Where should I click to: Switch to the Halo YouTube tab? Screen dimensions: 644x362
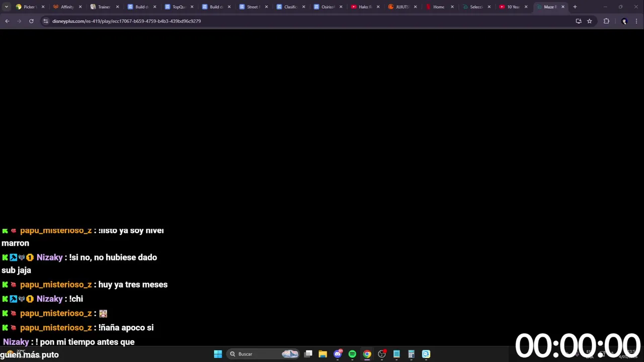click(x=364, y=7)
